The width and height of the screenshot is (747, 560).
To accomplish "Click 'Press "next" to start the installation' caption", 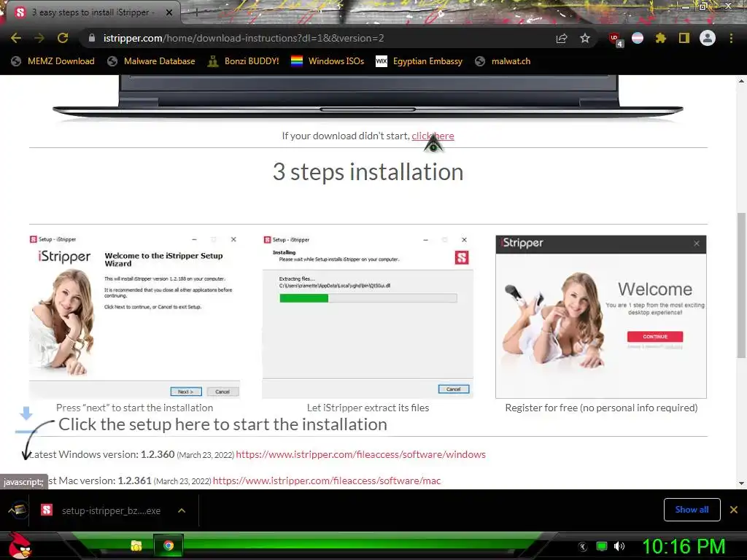I will (134, 408).
